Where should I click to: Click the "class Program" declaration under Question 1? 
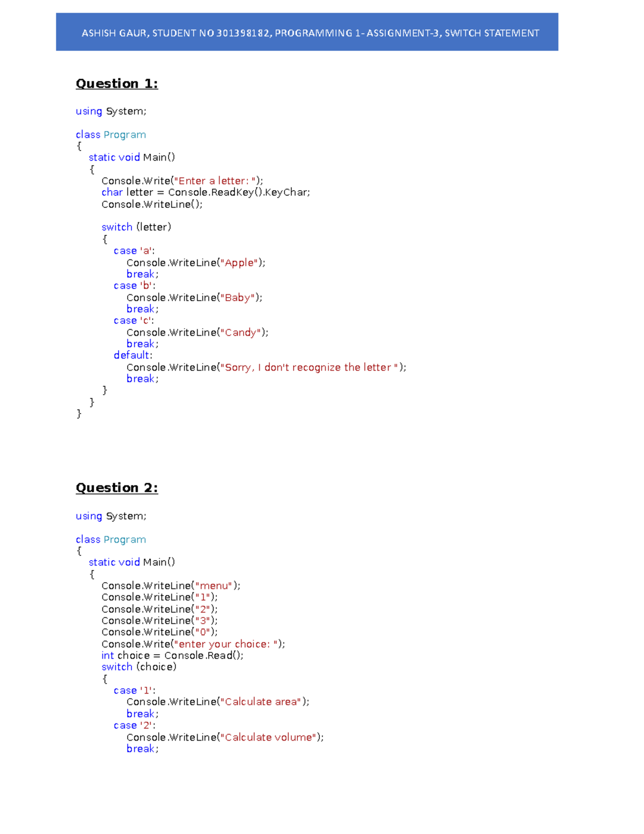pyautogui.click(x=110, y=134)
